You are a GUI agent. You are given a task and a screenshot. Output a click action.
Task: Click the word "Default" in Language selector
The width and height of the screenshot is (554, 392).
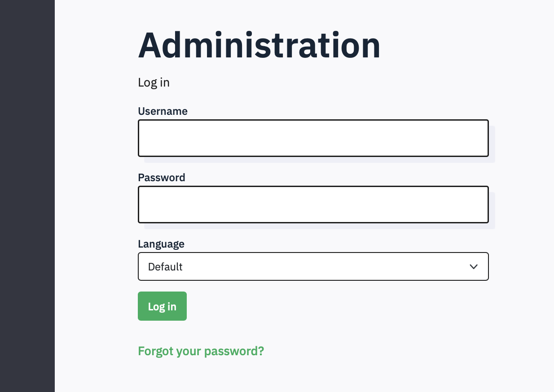(x=165, y=267)
